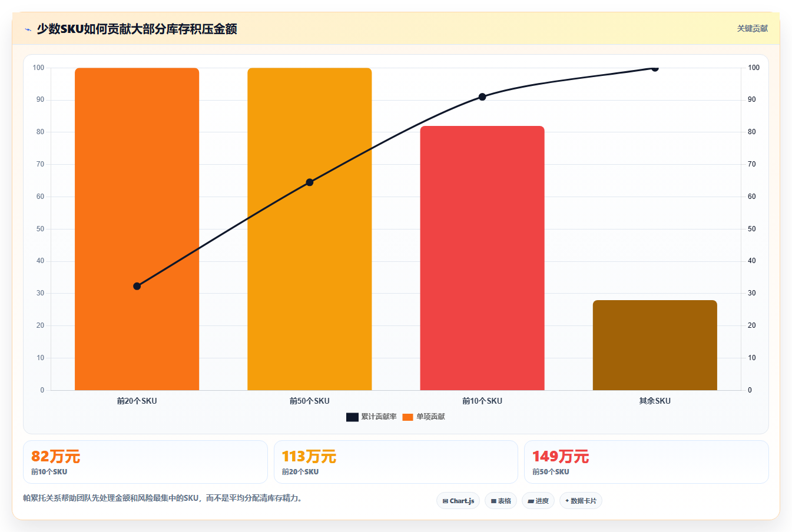Click the 其余SKU axis label

click(655, 401)
